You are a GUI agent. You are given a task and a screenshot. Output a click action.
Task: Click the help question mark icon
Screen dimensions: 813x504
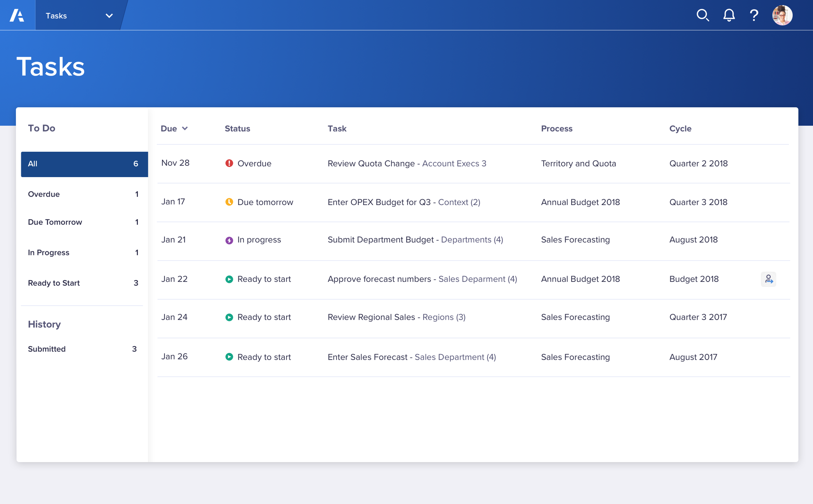(x=754, y=15)
